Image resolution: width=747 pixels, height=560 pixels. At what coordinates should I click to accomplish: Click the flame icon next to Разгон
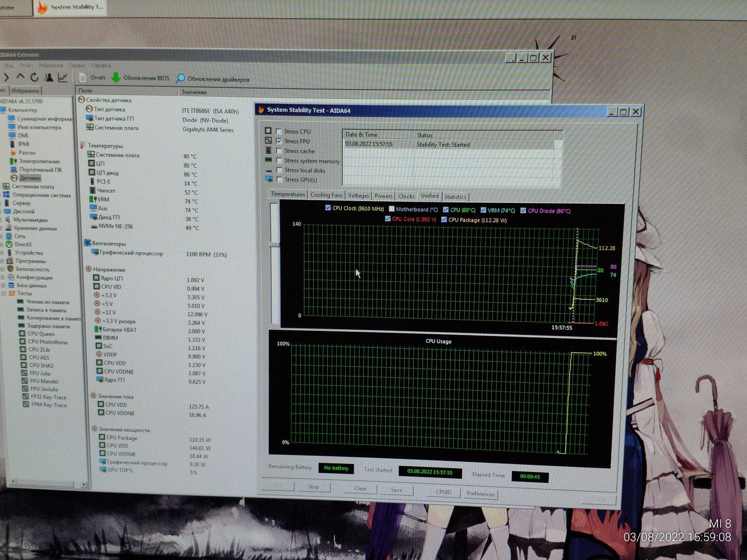point(13,153)
